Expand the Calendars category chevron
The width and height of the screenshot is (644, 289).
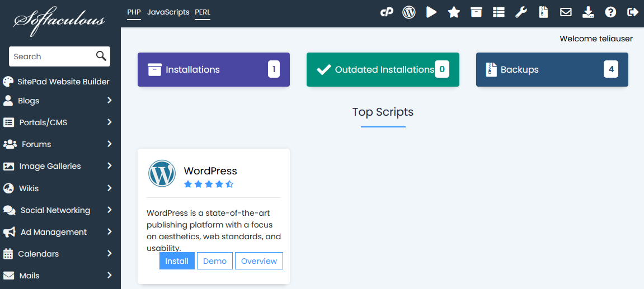tap(110, 253)
